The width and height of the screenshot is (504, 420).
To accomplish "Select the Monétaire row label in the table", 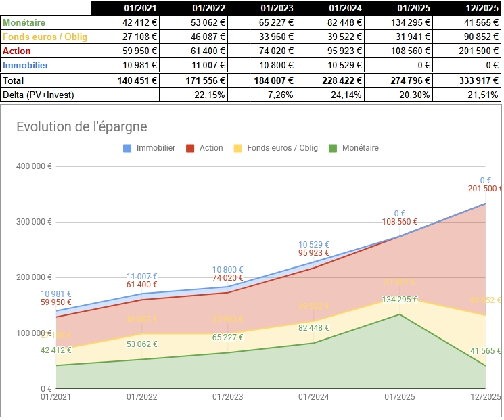I will (x=28, y=22).
